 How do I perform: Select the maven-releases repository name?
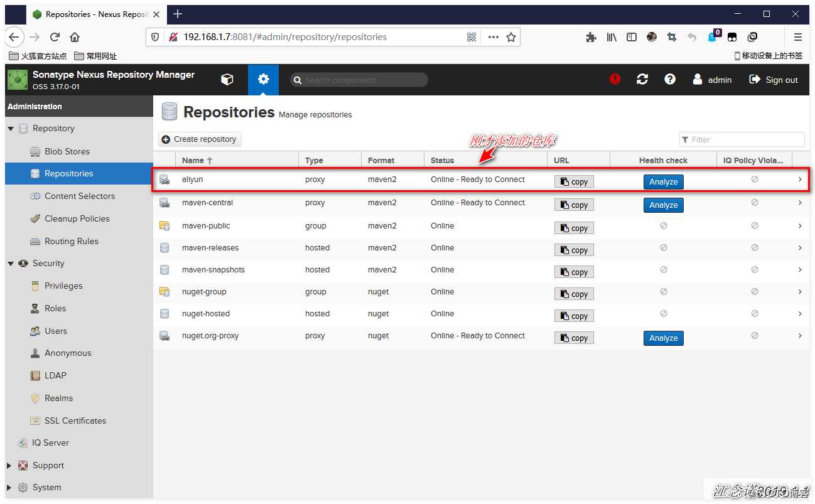coord(210,248)
